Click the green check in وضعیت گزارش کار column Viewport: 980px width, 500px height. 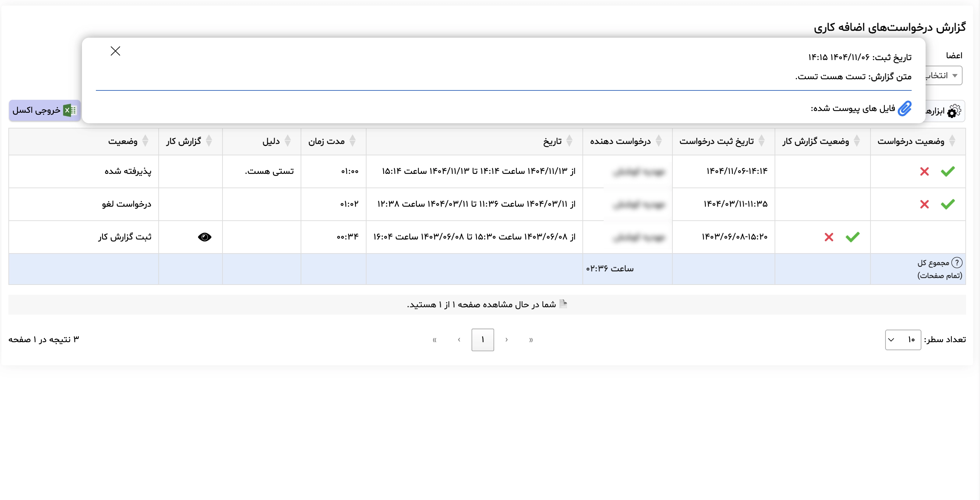click(x=853, y=237)
